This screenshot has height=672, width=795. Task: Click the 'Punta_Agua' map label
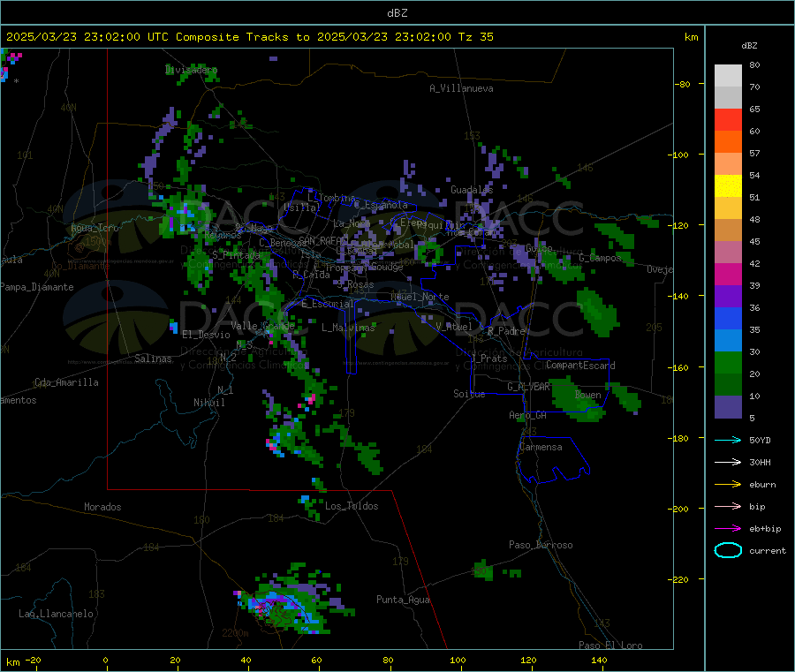pos(403,600)
